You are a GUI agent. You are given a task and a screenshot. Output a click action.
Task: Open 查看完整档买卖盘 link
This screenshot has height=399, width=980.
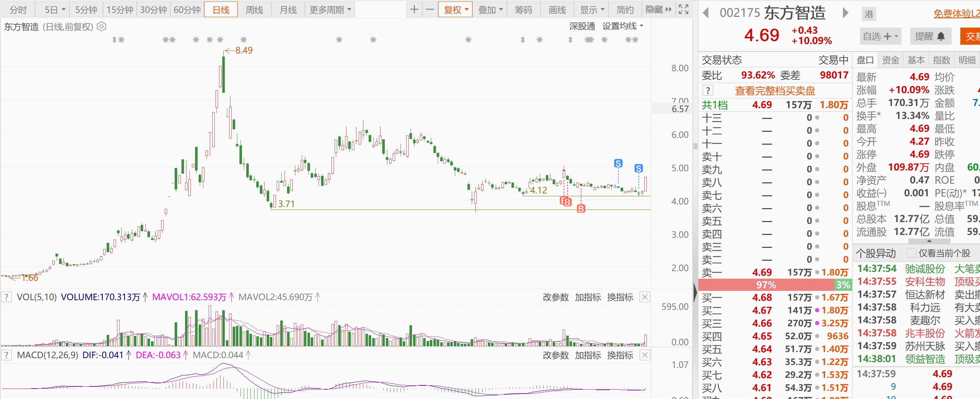(x=775, y=91)
